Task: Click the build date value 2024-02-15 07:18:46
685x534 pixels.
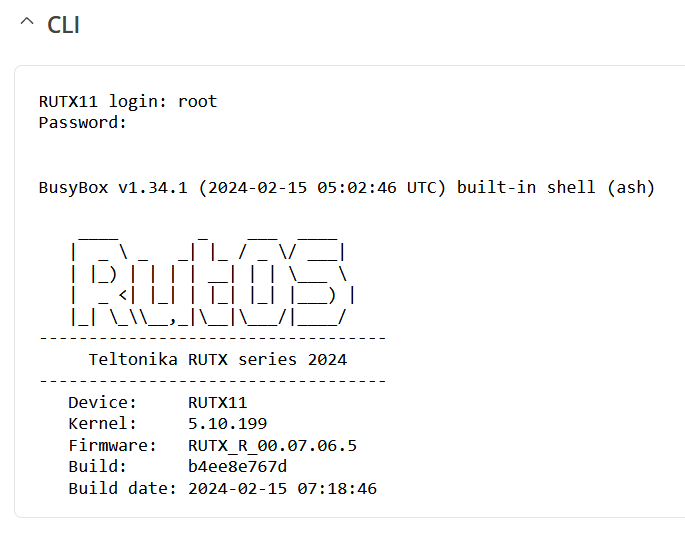Action: (282, 489)
